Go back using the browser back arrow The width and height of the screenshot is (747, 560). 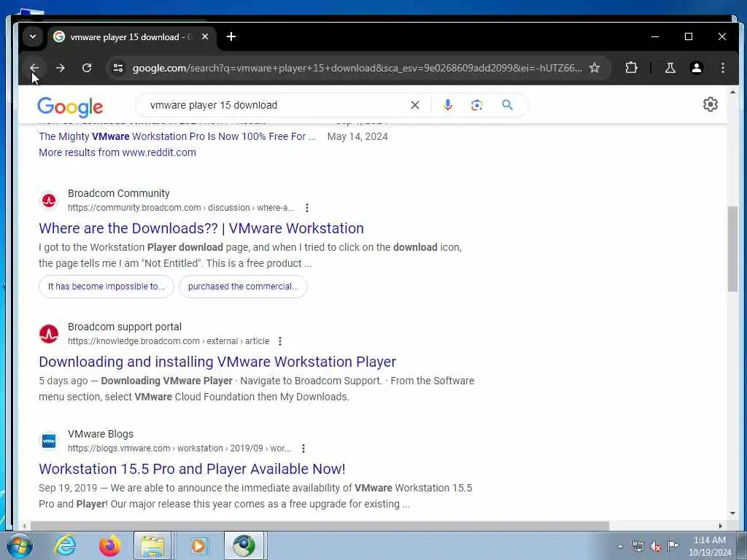point(34,68)
